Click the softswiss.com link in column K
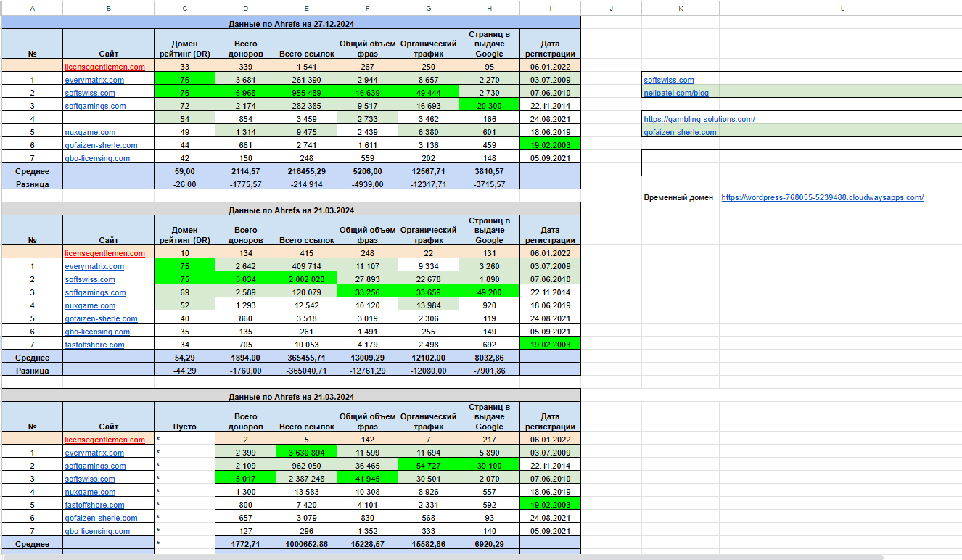This screenshot has width=962, height=560. tap(669, 80)
